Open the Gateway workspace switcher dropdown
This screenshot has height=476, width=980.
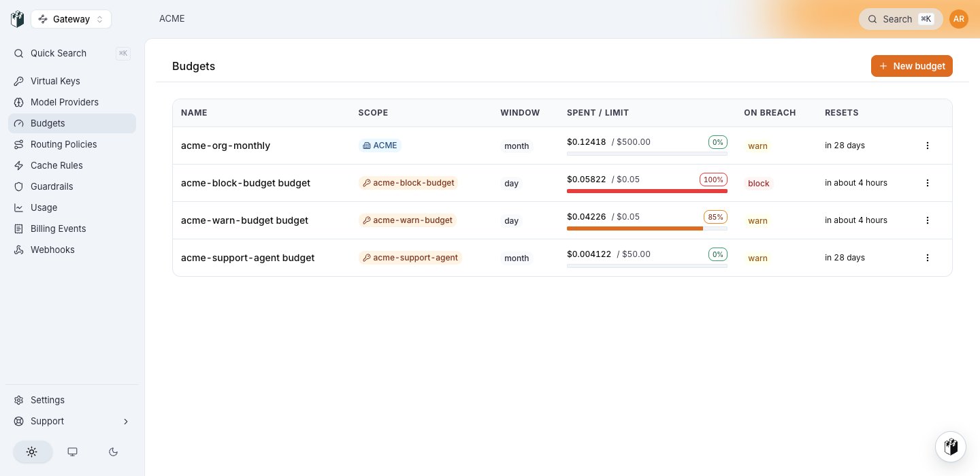click(x=71, y=19)
